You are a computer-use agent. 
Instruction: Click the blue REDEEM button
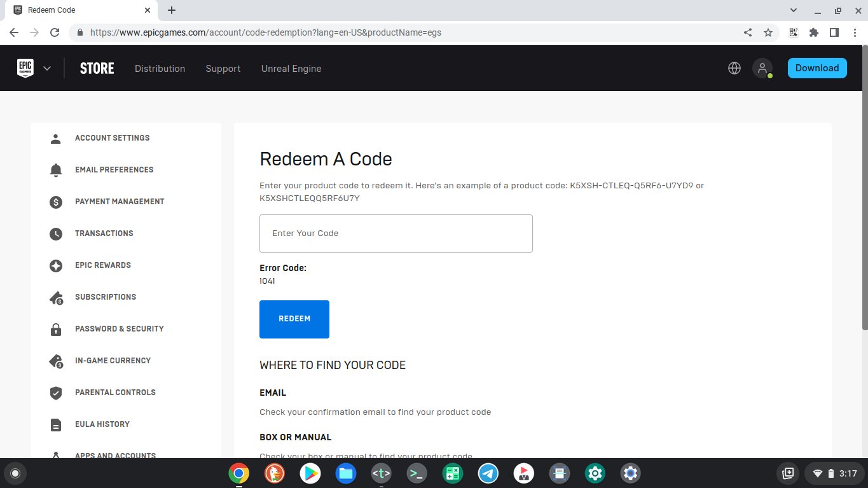(x=294, y=319)
